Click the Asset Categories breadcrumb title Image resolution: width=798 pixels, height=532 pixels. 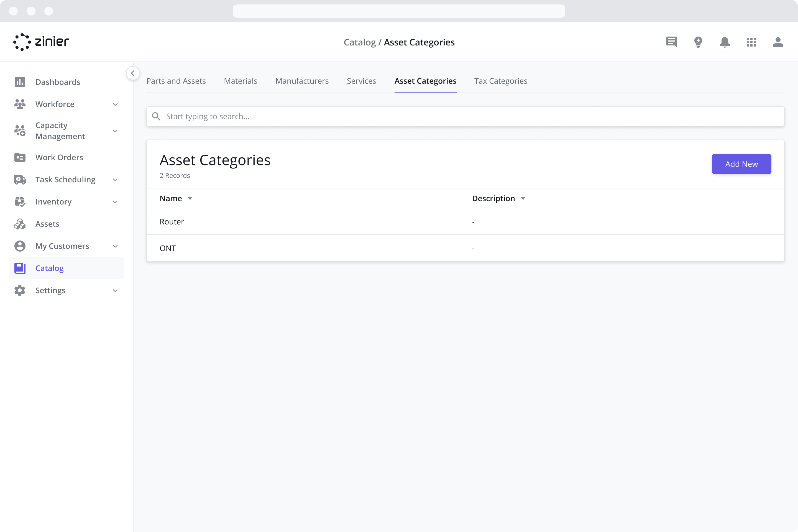tap(419, 42)
